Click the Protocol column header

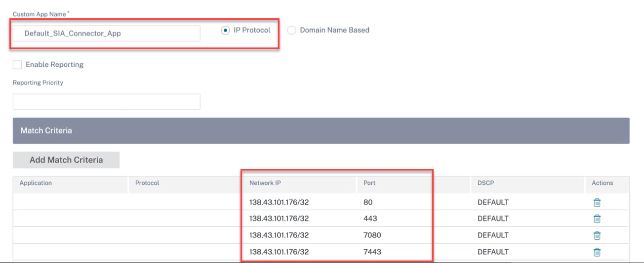pyautogui.click(x=147, y=183)
